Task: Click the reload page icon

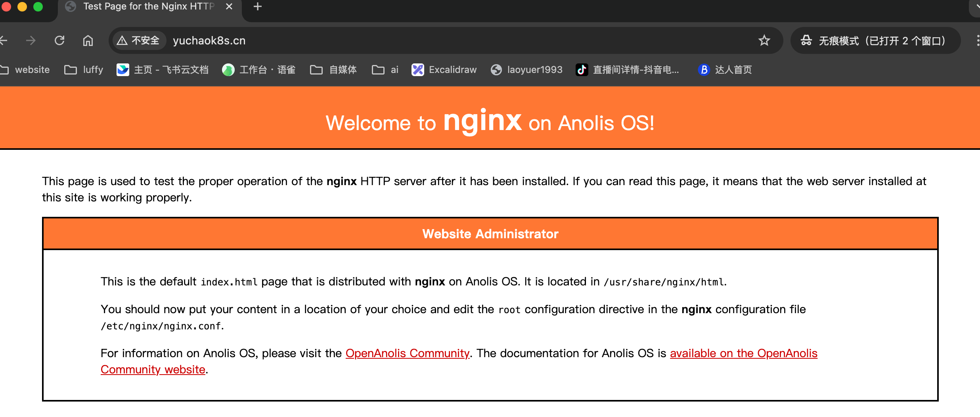Action: click(59, 40)
